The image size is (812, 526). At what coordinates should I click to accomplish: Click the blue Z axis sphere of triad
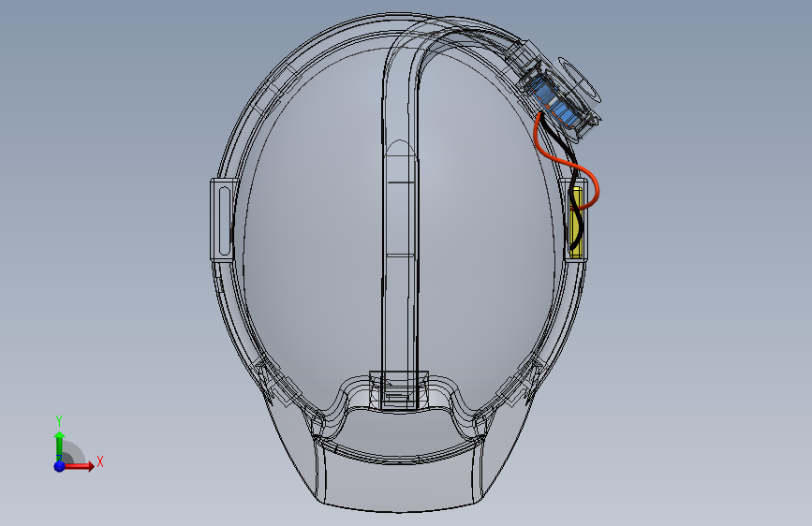pyautogui.click(x=59, y=466)
